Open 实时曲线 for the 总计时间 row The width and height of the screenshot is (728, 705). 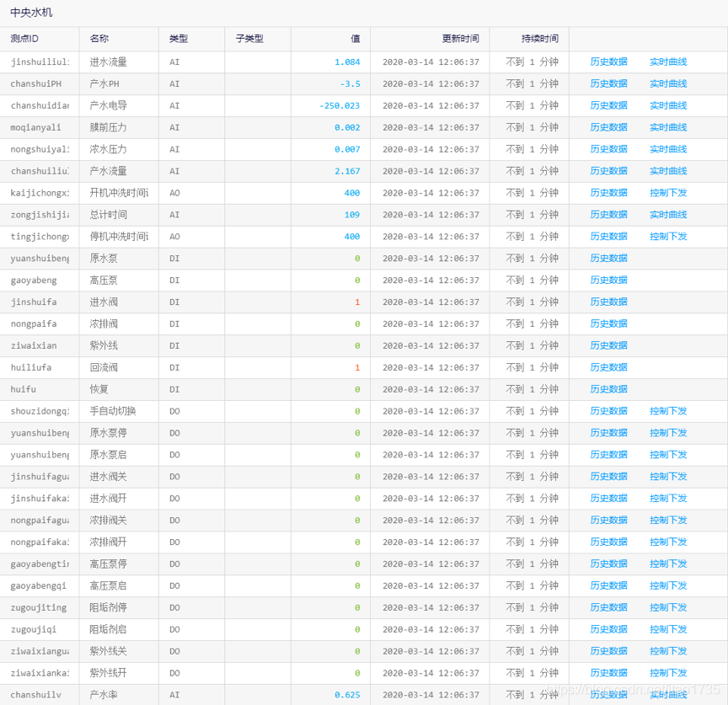(668, 215)
